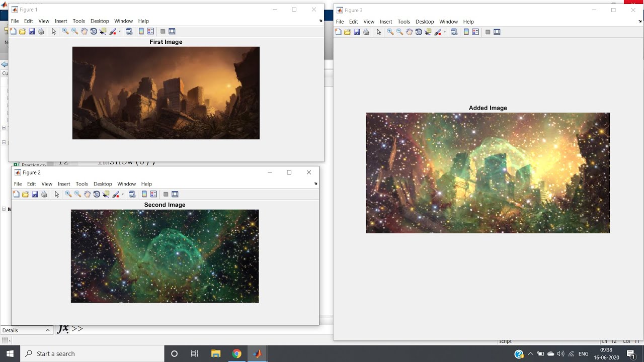Open the volume control in system tray

tap(561, 354)
